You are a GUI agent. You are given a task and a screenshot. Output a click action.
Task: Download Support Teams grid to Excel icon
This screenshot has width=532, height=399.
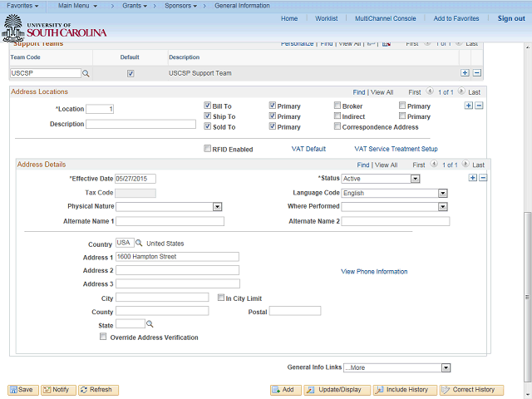click(x=386, y=43)
